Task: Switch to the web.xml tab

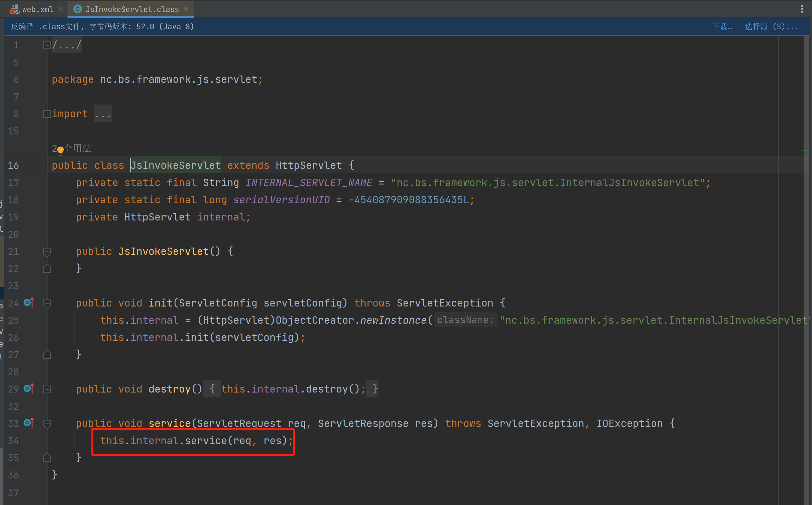Action: click(37, 9)
